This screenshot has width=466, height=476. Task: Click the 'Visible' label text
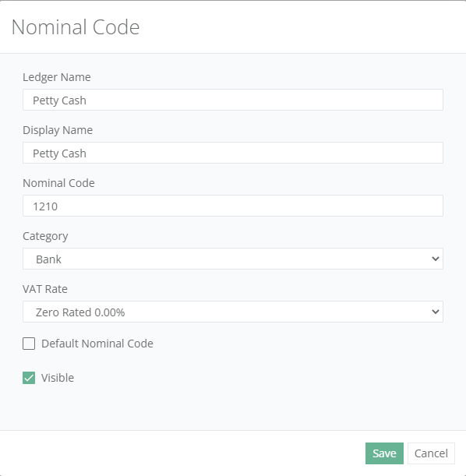(58, 378)
